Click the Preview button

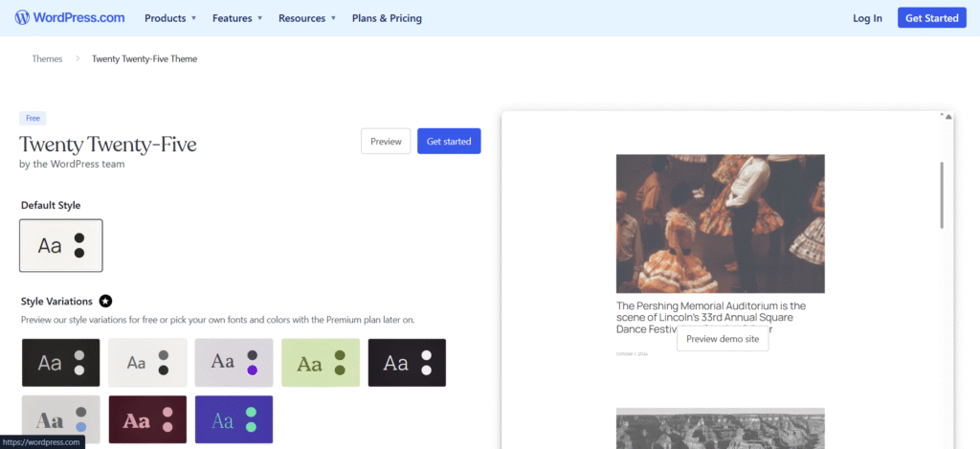pos(386,142)
